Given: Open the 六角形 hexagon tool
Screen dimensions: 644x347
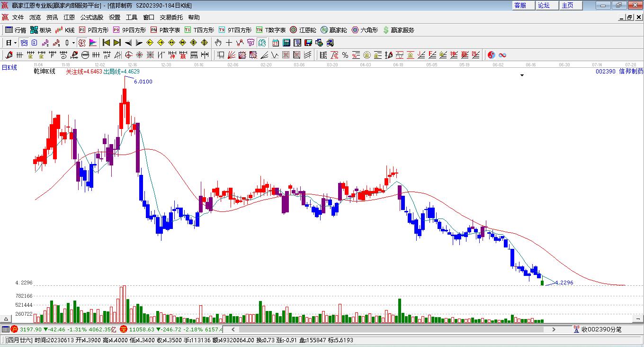Looking at the screenshot, I should click(x=365, y=30).
